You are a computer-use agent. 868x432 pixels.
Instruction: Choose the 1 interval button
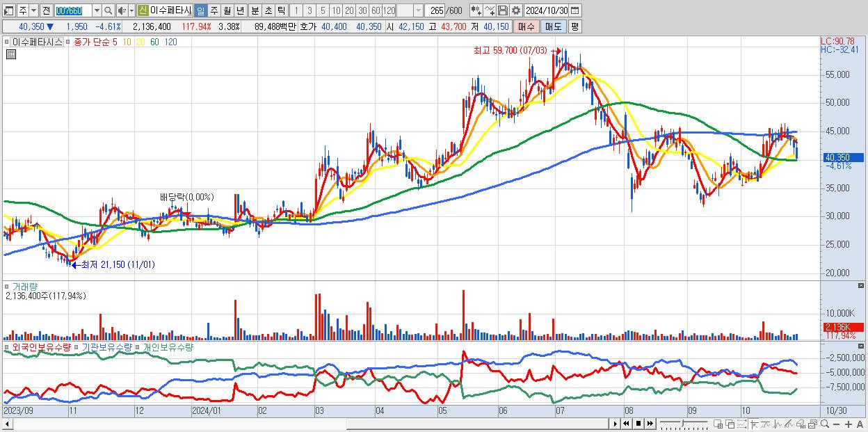pyautogui.click(x=296, y=10)
